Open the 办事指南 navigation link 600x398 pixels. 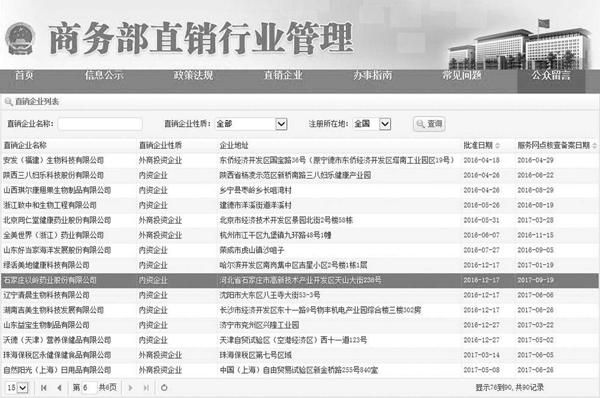tap(372, 75)
